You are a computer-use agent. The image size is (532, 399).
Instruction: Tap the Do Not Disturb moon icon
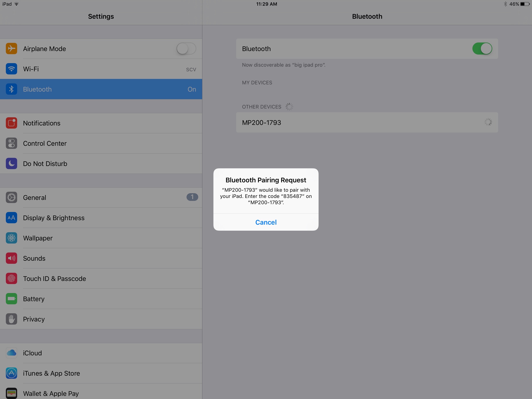(11, 164)
